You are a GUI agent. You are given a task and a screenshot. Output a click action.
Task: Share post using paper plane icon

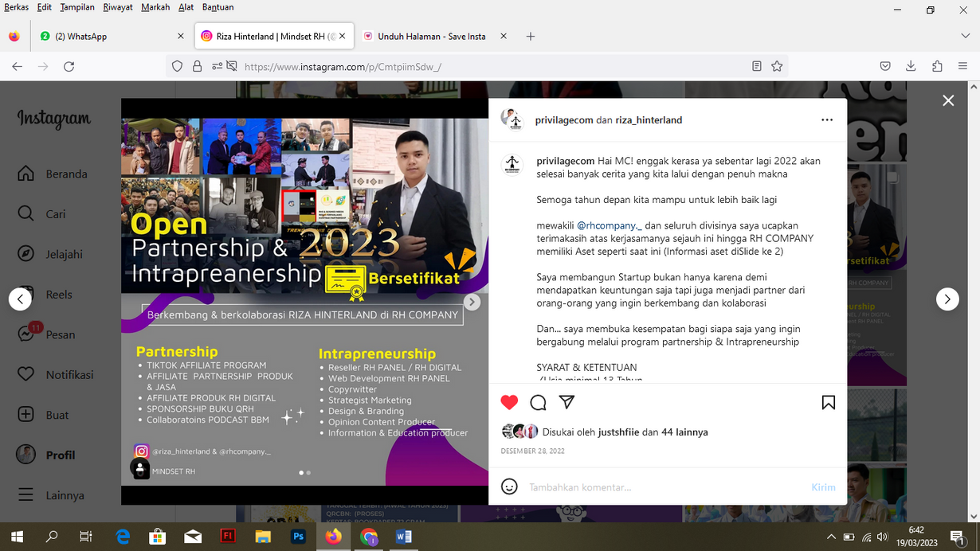pyautogui.click(x=566, y=402)
